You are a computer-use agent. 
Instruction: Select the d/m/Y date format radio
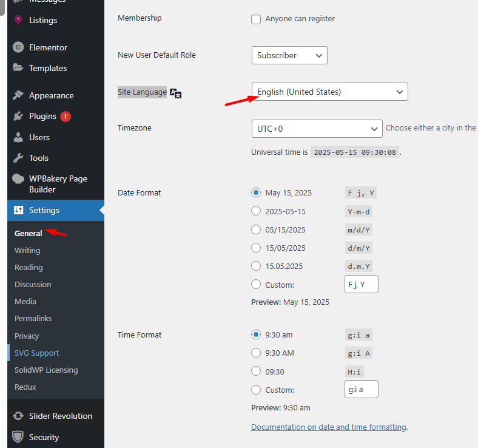[x=256, y=248]
